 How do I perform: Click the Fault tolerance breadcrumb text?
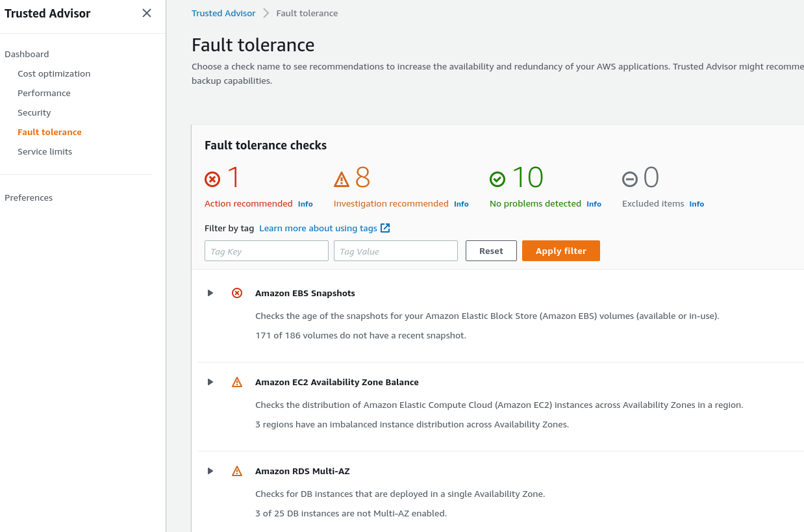coord(307,13)
